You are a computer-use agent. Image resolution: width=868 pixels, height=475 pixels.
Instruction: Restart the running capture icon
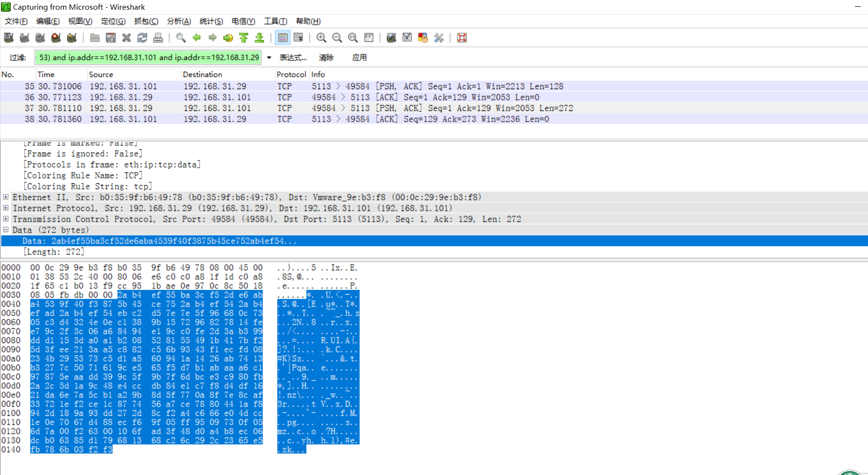point(72,38)
